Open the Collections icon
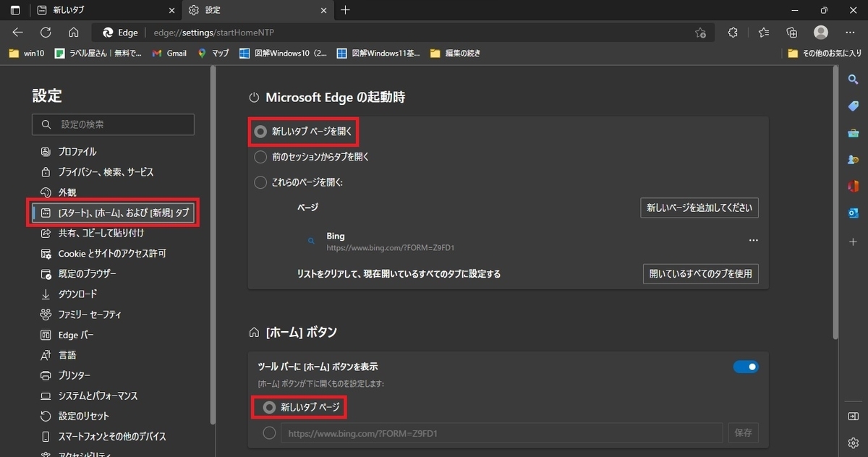Viewport: 868px width, 457px height. 792,33
